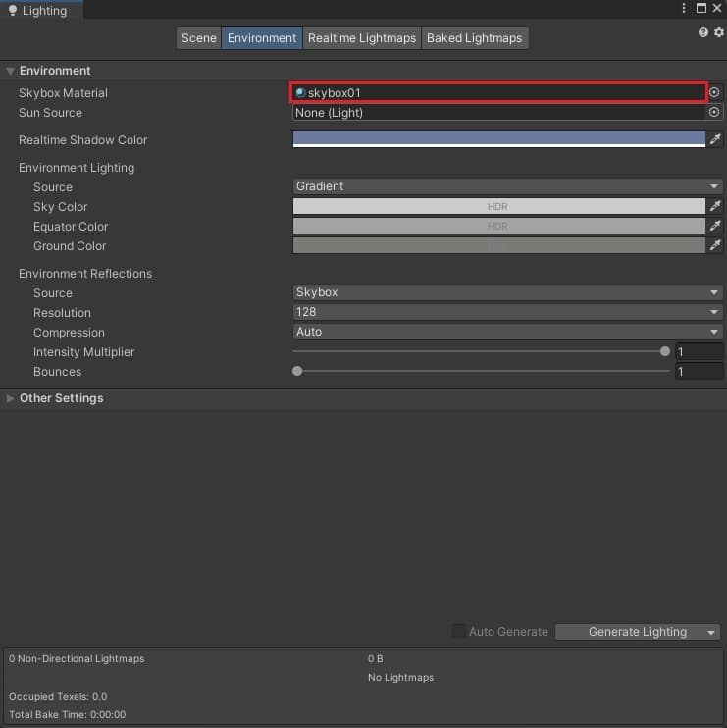Image resolution: width=727 pixels, height=728 pixels.
Task: Open the Lighting settings gear icon
Action: 717,32
